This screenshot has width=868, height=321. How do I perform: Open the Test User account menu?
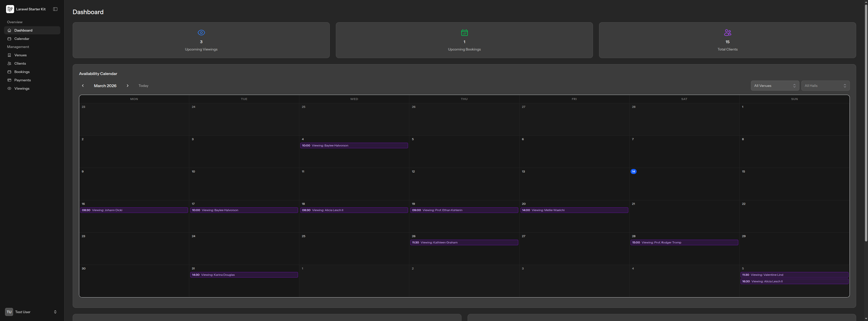point(32,312)
